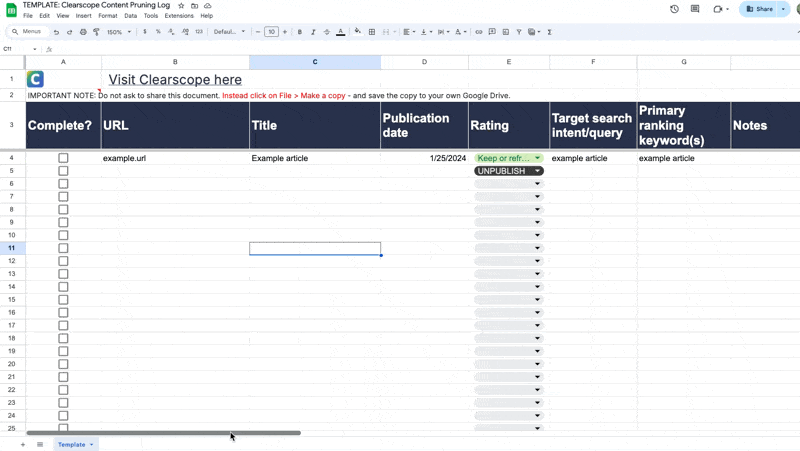Screen dimensions: 800x451
Task: Open the more number formats 123 menu
Action: (x=199, y=32)
